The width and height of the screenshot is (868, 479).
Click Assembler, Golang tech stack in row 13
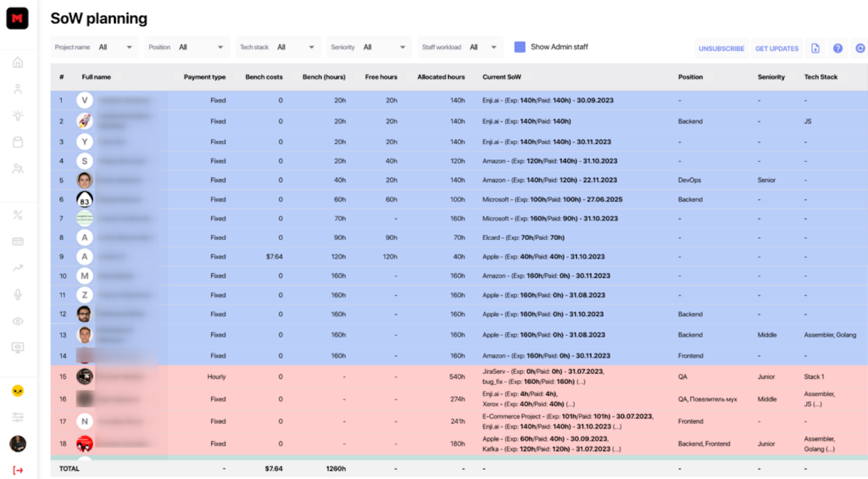[x=830, y=335]
